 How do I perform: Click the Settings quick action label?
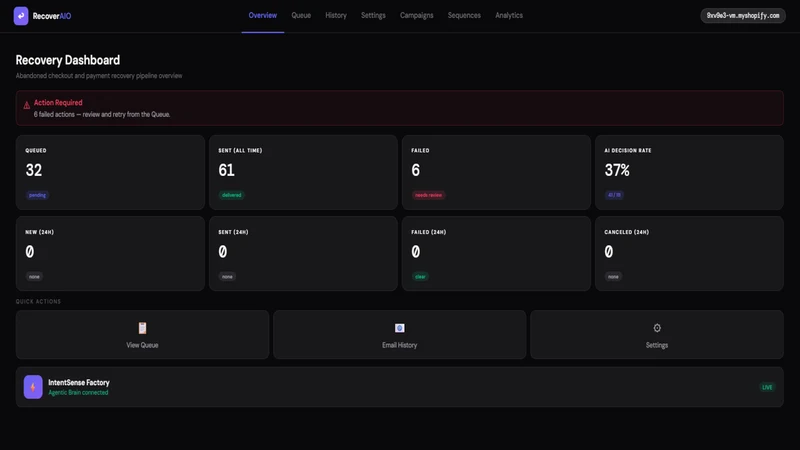coord(657,345)
